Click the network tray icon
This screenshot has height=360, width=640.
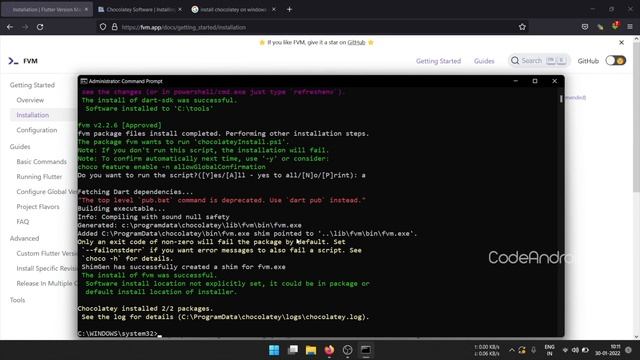click(x=565, y=350)
